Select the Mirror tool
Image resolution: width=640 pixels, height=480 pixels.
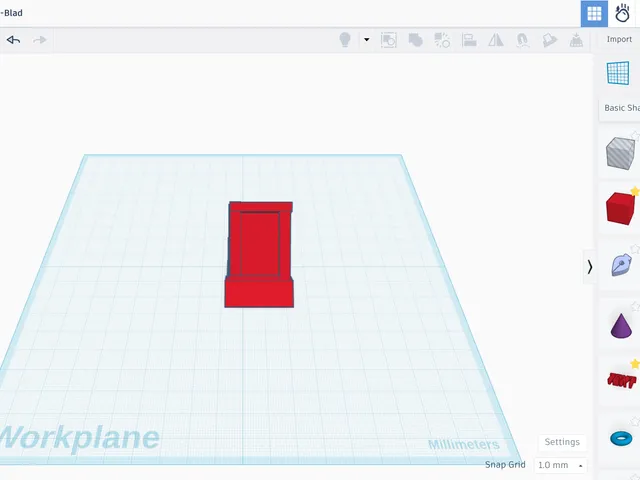[496, 40]
